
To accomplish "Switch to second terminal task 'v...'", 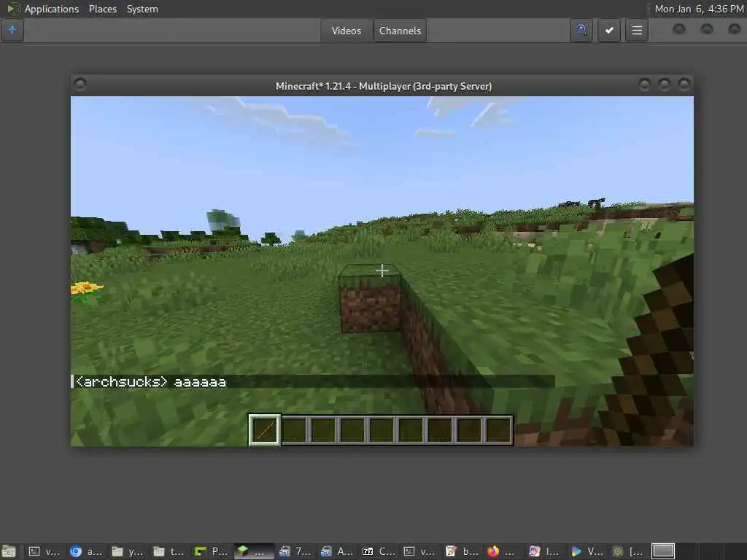I will tap(420, 551).
